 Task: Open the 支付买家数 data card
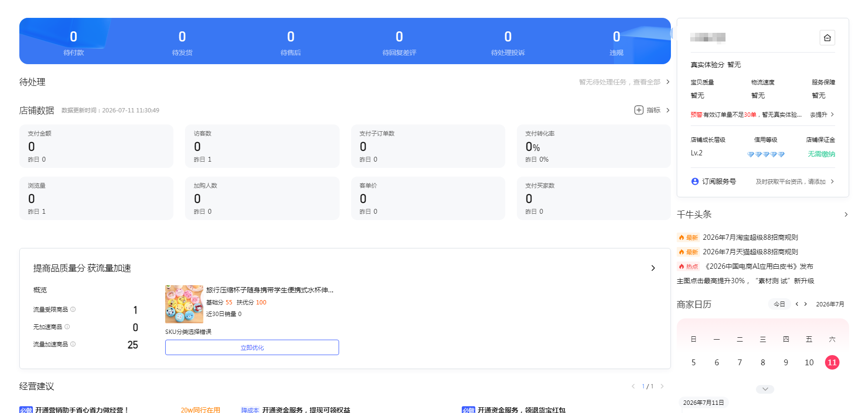point(594,198)
